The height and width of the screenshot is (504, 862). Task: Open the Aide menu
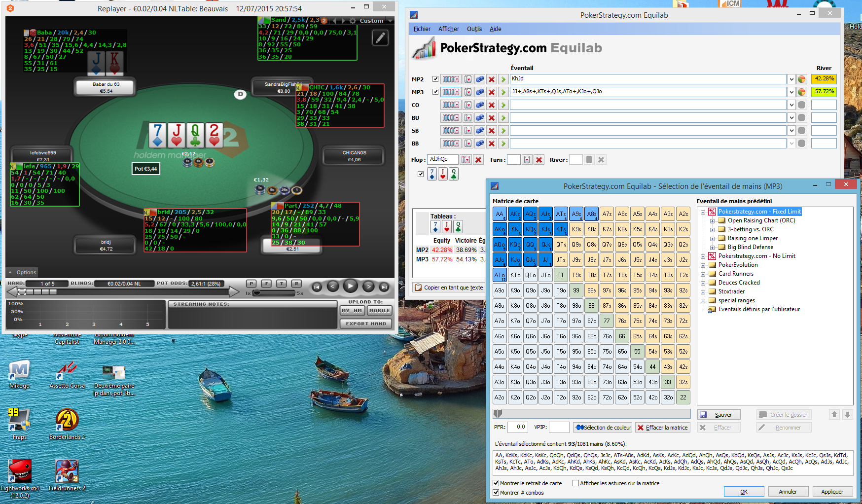point(496,29)
